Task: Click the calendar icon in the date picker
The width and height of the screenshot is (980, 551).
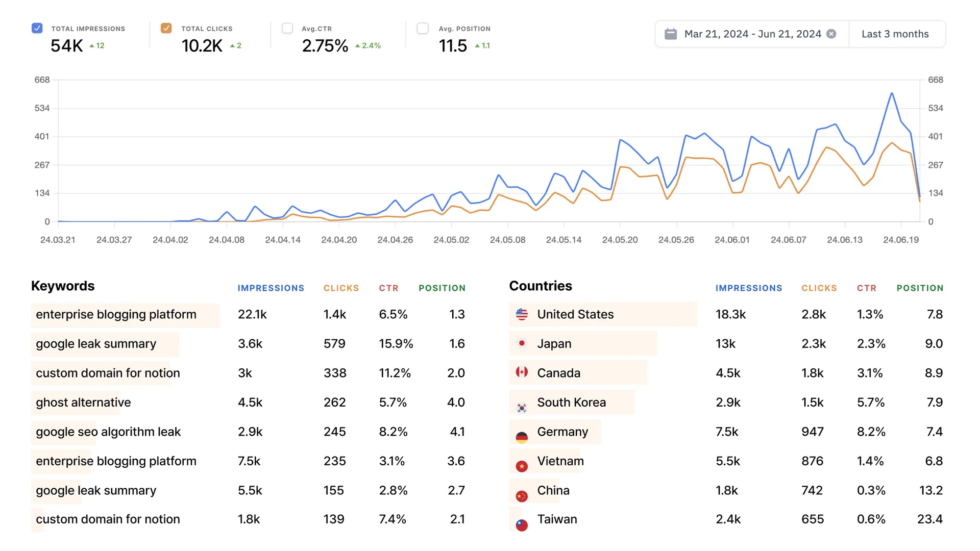Action: click(x=671, y=33)
